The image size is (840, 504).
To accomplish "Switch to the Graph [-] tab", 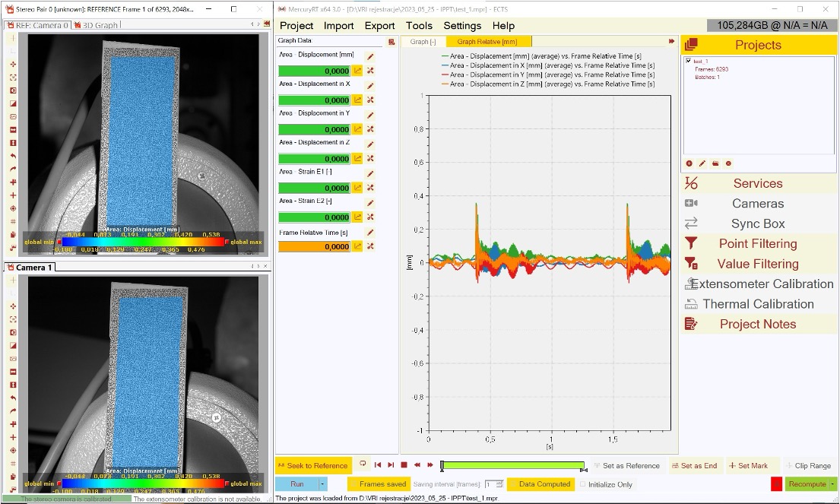I will coord(423,42).
